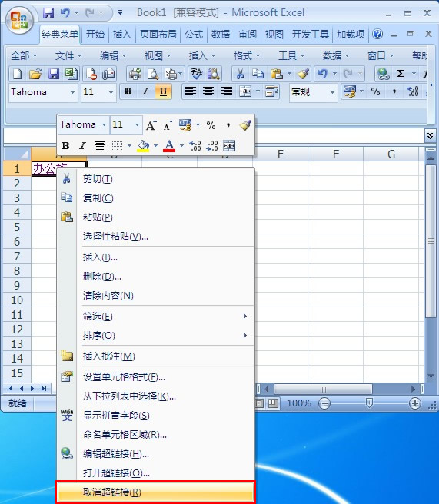Image resolution: width=439 pixels, height=504 pixels.
Task: Click the Center alignment icon in toolbar
Action: click(x=208, y=91)
